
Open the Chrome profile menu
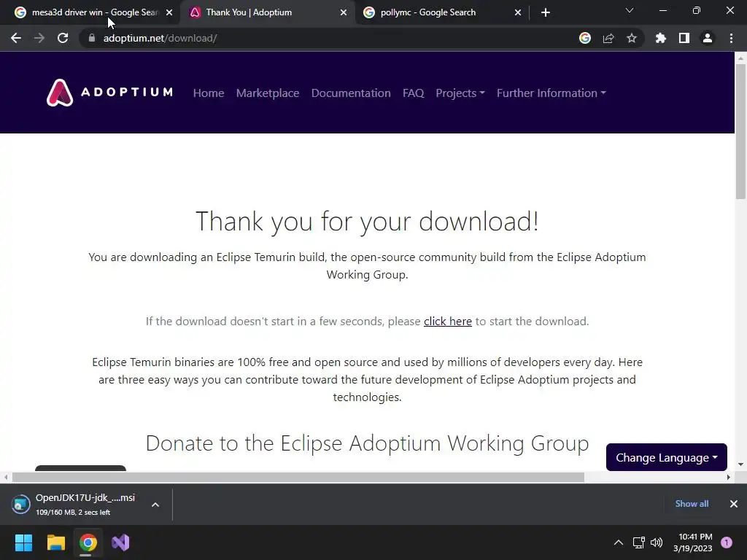point(708,38)
